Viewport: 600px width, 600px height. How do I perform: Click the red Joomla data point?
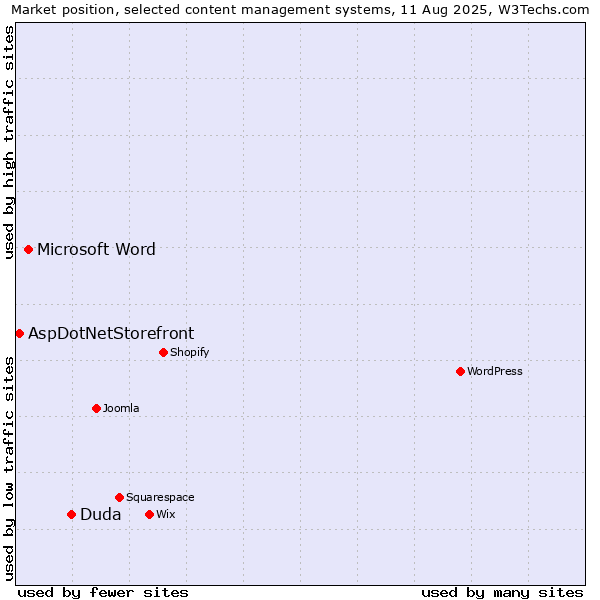(x=96, y=408)
